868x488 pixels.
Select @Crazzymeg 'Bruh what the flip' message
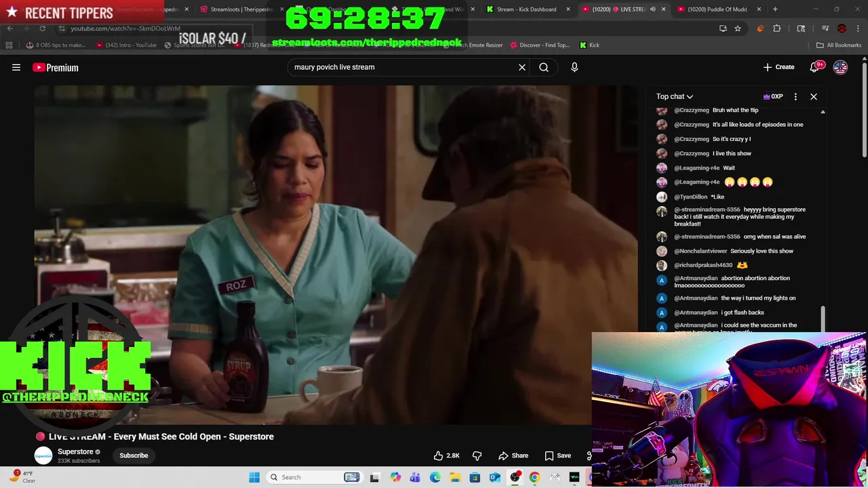point(735,110)
